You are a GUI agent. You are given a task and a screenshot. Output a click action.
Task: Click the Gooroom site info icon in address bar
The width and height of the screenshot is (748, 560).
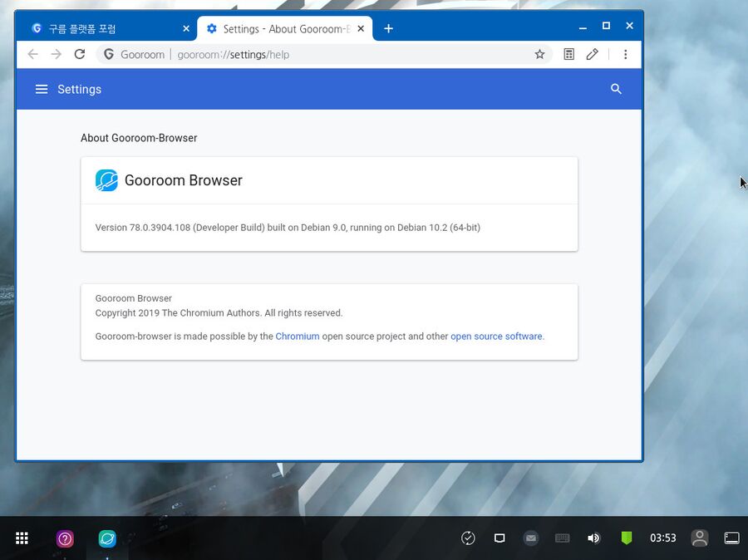109,54
